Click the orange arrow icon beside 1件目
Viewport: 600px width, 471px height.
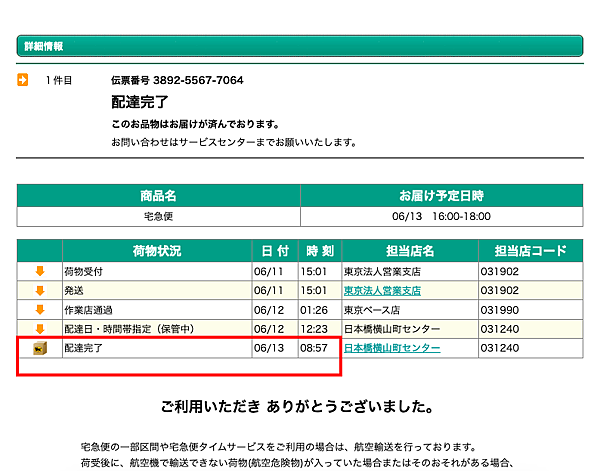[23, 80]
